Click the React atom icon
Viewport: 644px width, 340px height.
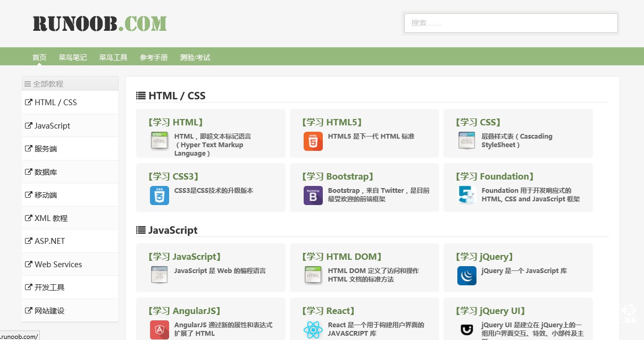pyautogui.click(x=313, y=329)
